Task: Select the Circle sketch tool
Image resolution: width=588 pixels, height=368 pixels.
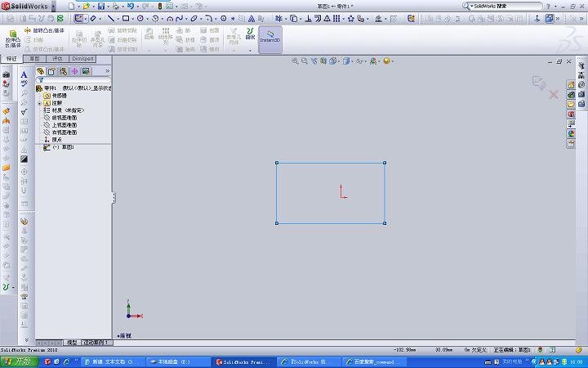Action: click(140, 18)
